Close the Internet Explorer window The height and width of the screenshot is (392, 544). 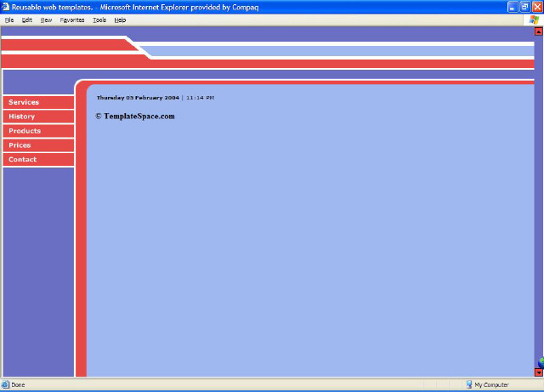536,7
